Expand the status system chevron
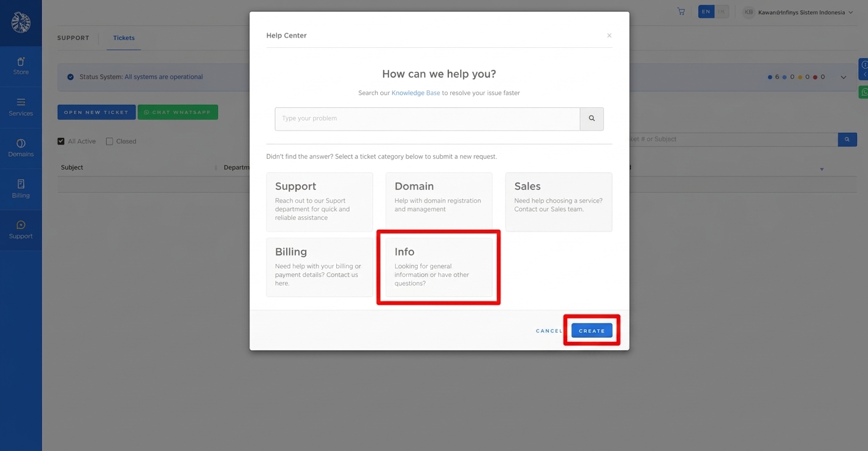Viewport: 868px width, 451px height. coord(843,77)
